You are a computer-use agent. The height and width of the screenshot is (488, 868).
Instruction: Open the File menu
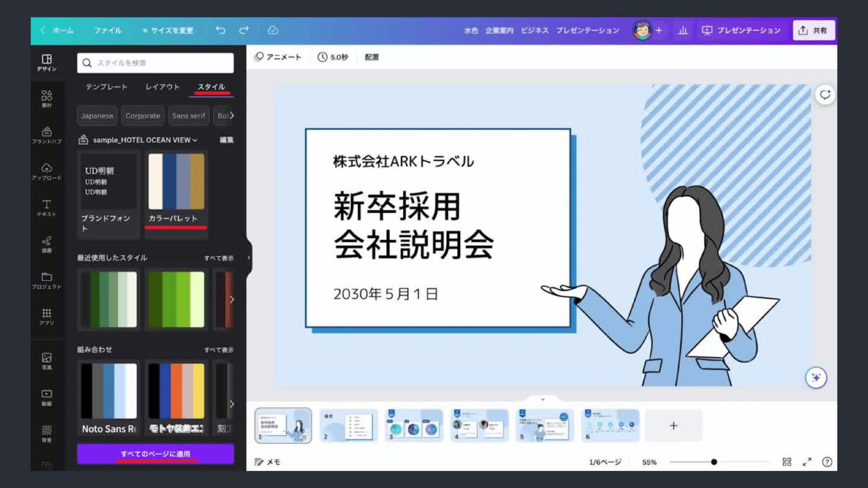tap(107, 30)
